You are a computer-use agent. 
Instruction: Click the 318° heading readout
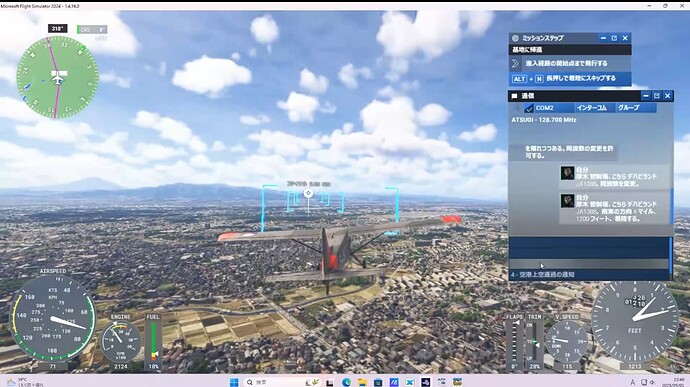[58, 29]
